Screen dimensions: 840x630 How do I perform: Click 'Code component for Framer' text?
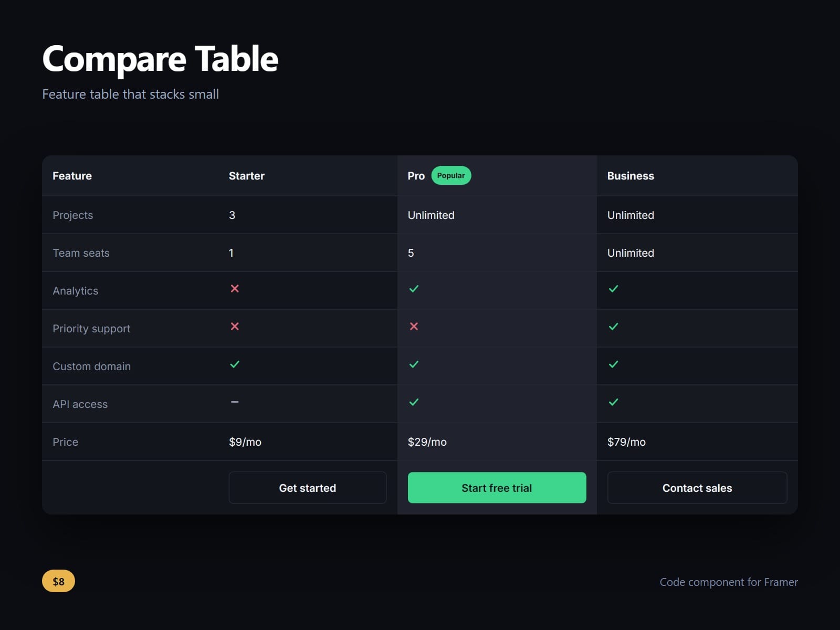[x=729, y=582]
